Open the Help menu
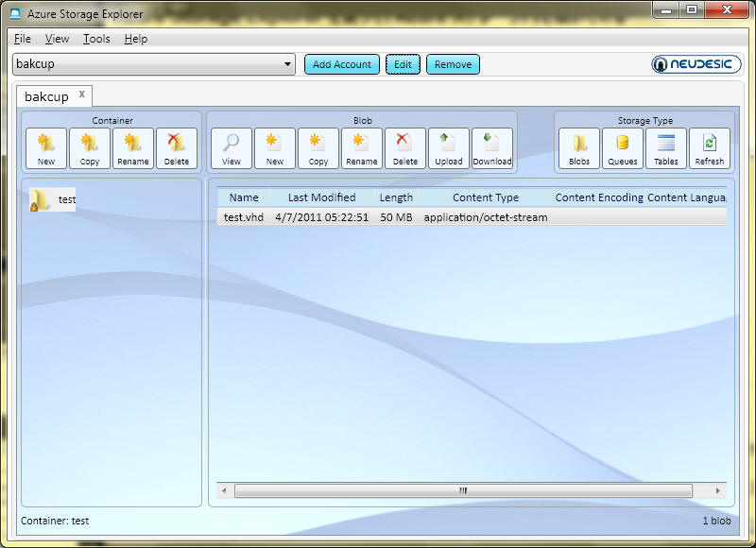 [136, 39]
